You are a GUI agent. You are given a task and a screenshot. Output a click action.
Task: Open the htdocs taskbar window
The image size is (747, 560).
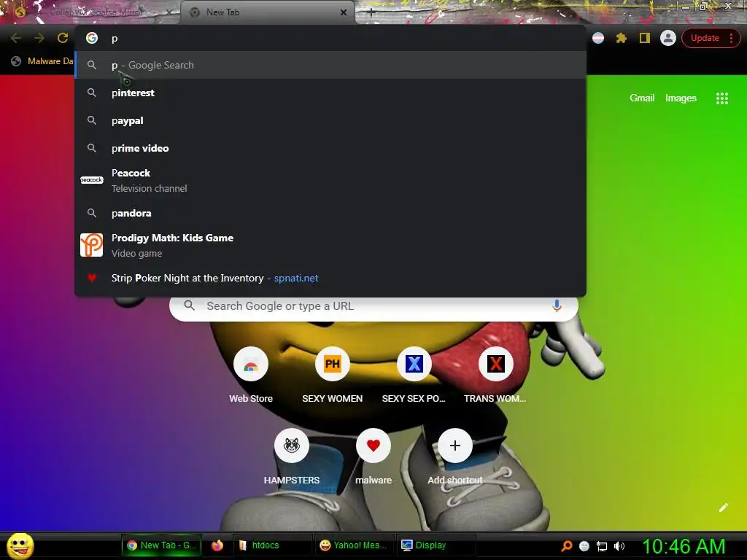tap(273, 545)
